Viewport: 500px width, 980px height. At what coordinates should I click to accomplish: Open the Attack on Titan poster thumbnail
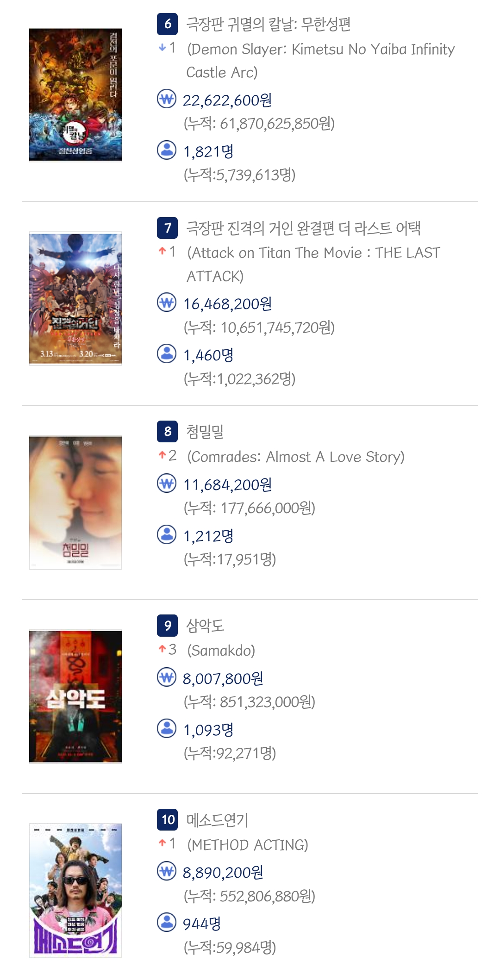(75, 298)
